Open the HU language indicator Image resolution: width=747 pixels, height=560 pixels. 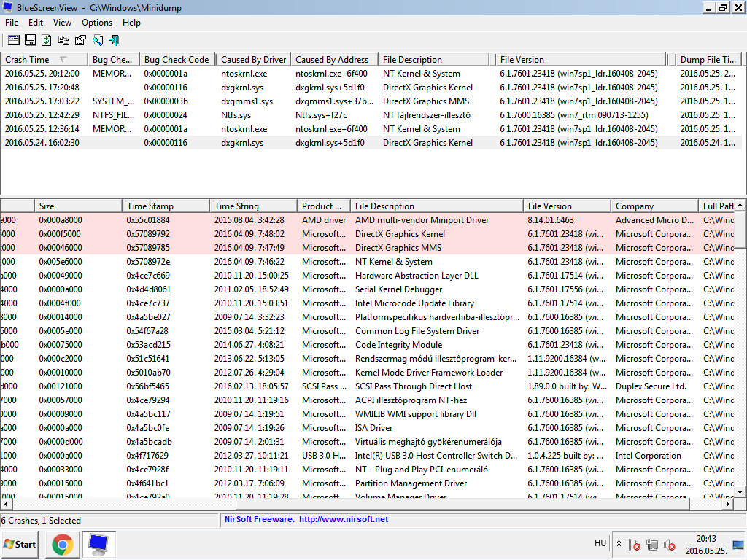click(600, 543)
